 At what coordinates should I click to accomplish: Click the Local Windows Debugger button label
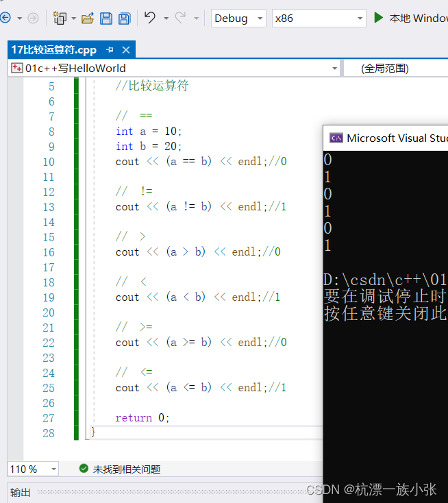[418, 19]
